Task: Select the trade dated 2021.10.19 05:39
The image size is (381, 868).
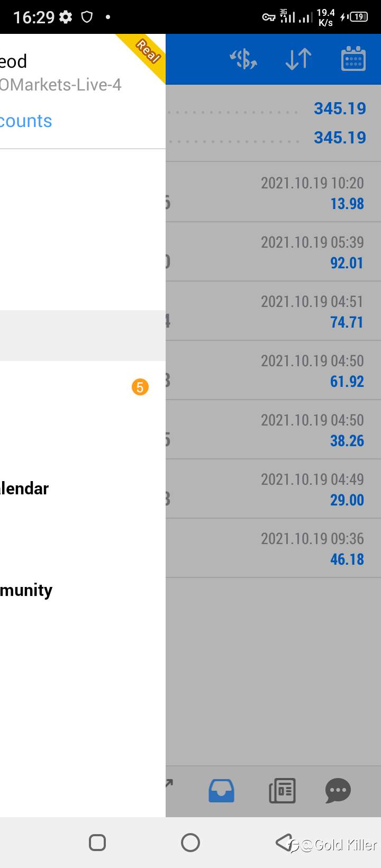Action: tap(273, 251)
